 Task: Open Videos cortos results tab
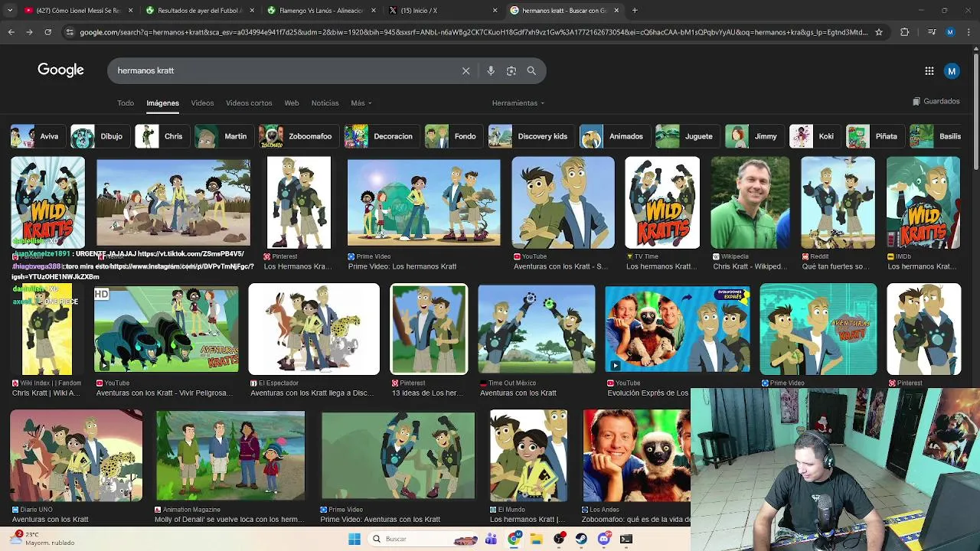249,103
